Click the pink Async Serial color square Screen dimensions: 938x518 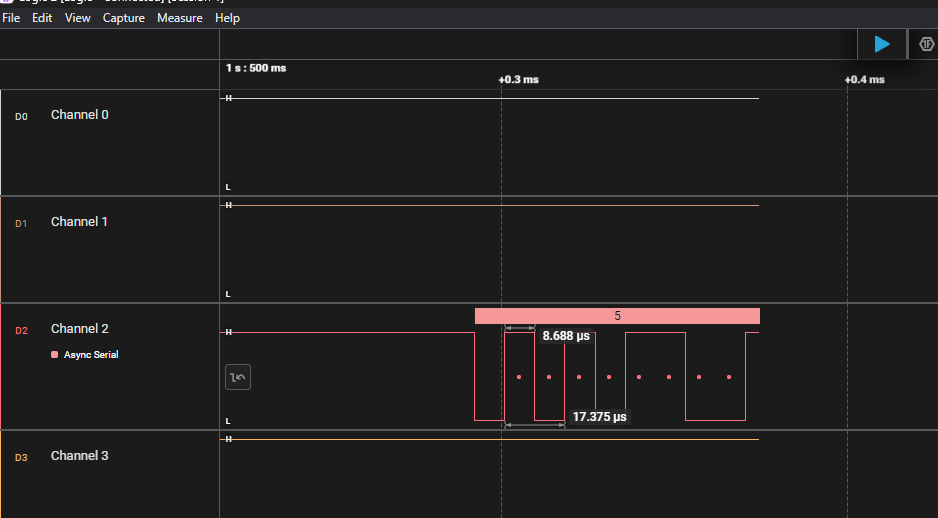point(54,355)
